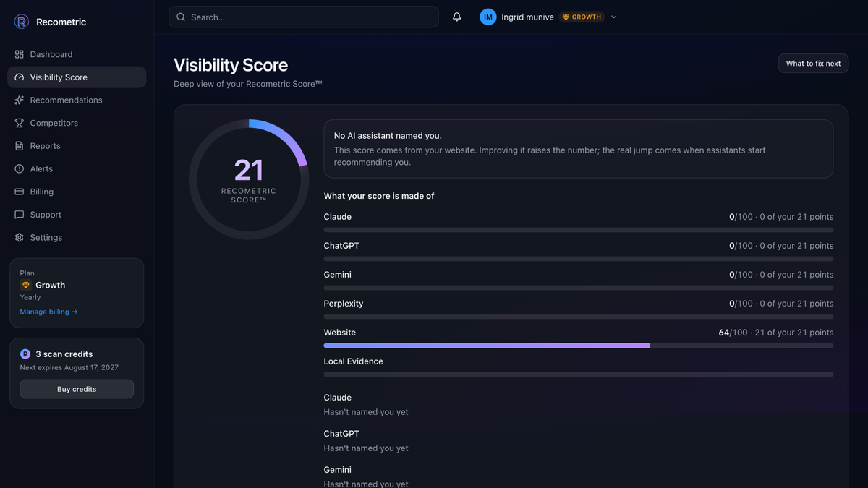Click the Reports document icon
Viewport: 868px width, 488px height.
coord(20,146)
